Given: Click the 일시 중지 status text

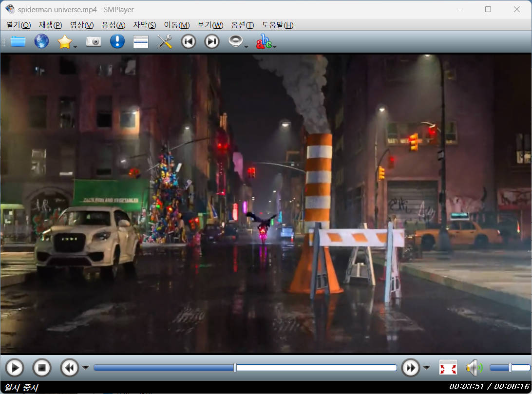Looking at the screenshot, I should 21,387.
